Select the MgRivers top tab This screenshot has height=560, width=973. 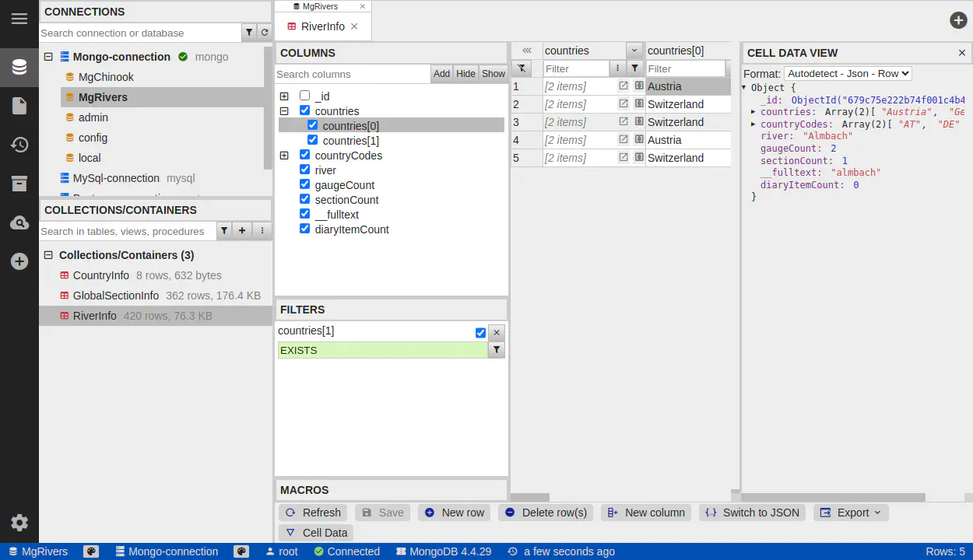tap(319, 6)
